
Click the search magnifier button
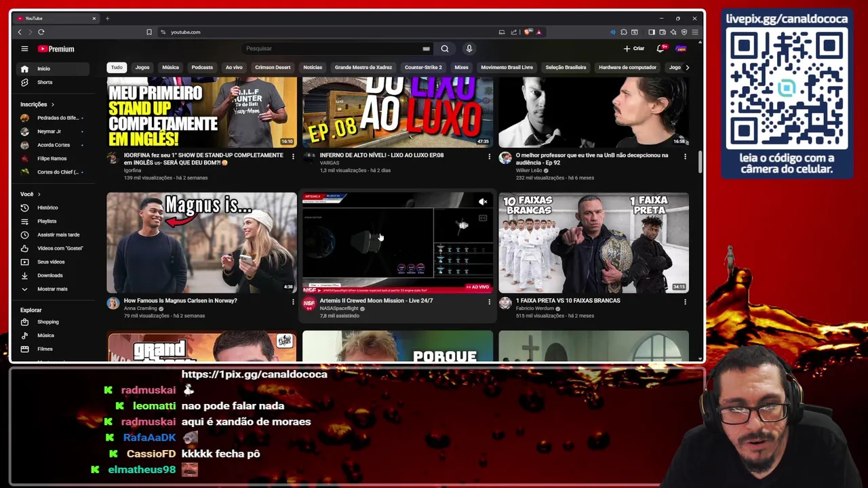click(x=445, y=49)
